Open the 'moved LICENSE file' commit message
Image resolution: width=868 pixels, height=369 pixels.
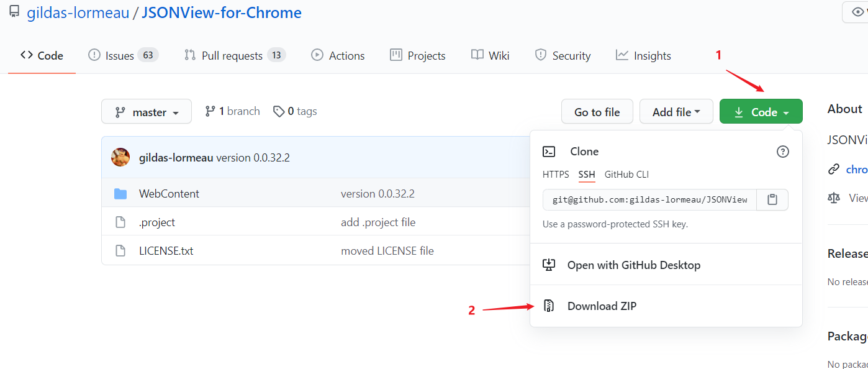[387, 251]
